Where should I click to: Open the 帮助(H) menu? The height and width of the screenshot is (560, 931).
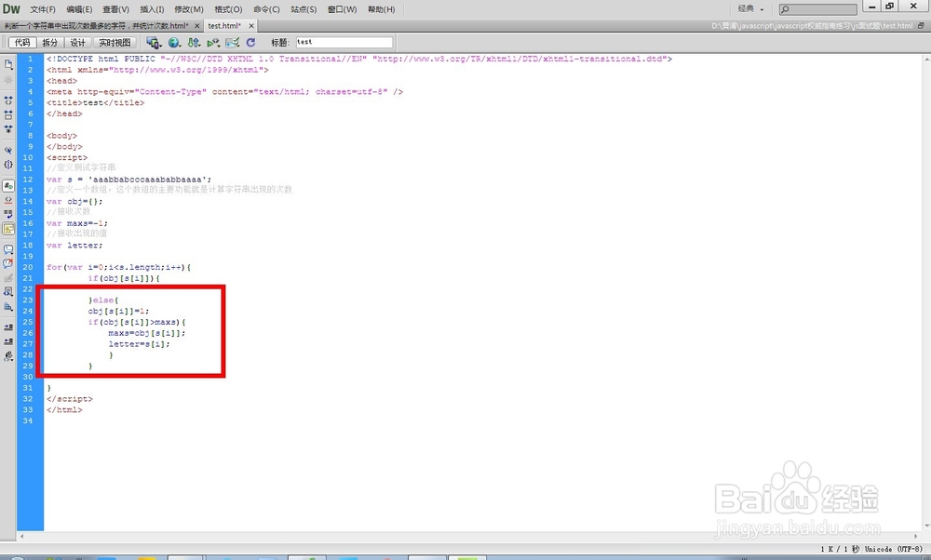click(381, 9)
